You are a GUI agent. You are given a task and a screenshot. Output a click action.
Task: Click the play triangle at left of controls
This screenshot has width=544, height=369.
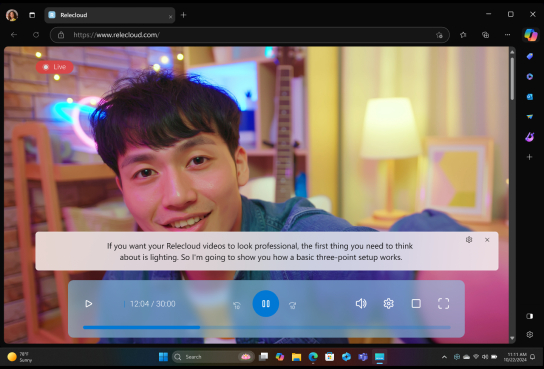point(88,304)
